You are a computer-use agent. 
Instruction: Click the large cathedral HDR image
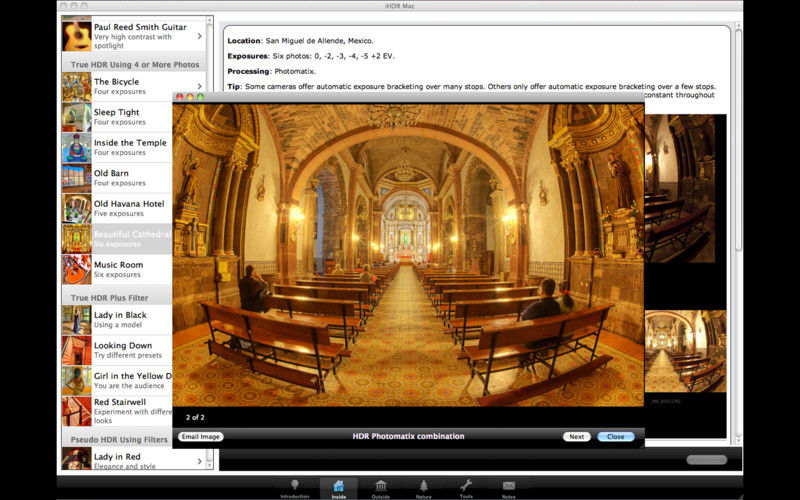click(408, 255)
